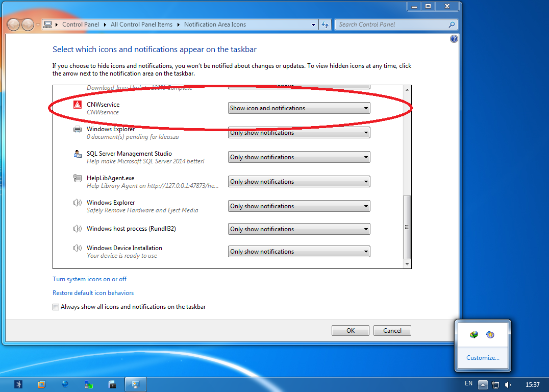Open Windows Device Installation behavior dropdown
549x392 pixels.
pyautogui.click(x=299, y=252)
